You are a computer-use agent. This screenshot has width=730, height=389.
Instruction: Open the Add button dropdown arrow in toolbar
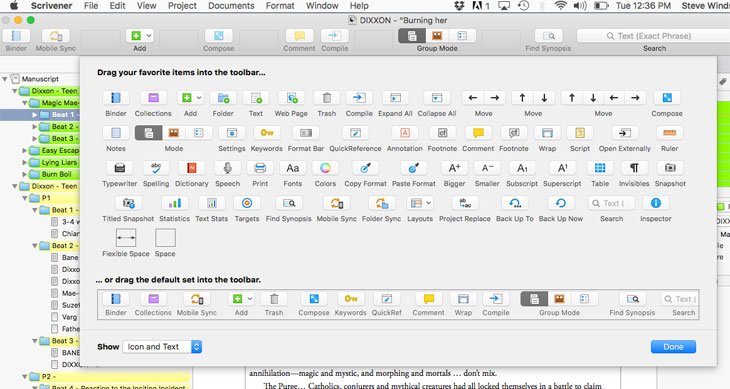pos(149,35)
